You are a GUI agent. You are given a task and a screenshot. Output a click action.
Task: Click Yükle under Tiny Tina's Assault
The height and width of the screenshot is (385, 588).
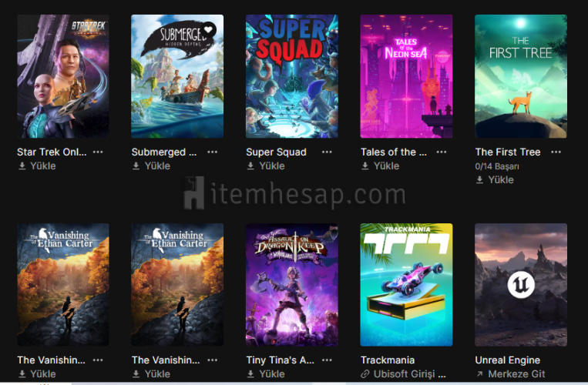tap(272, 374)
